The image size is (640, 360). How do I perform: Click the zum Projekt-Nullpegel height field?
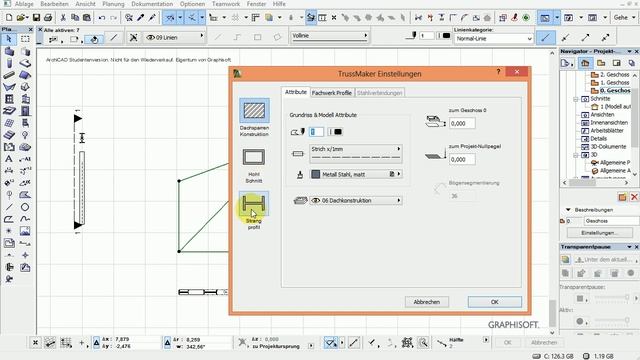(x=462, y=160)
